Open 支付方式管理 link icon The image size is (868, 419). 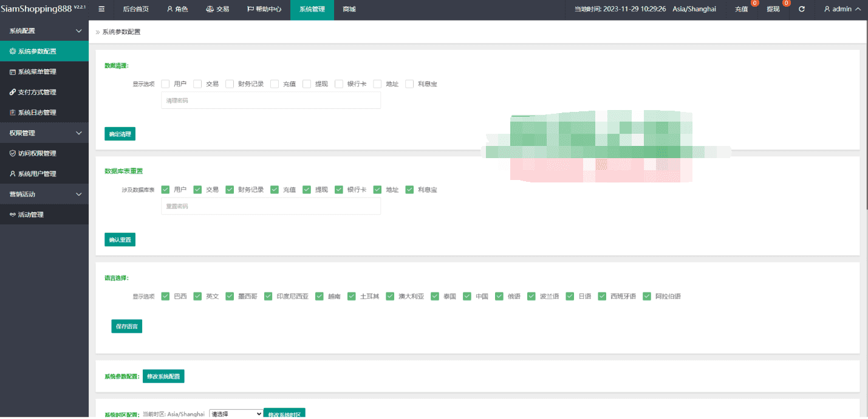(x=13, y=92)
